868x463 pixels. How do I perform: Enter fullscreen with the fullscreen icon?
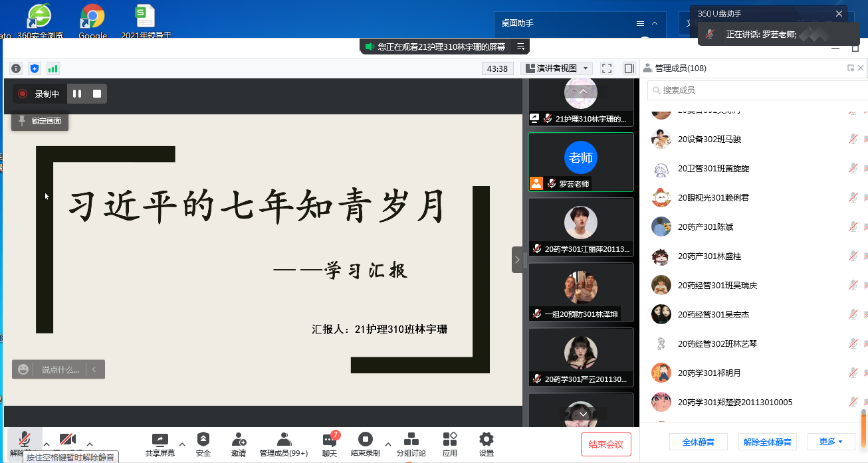coord(606,68)
